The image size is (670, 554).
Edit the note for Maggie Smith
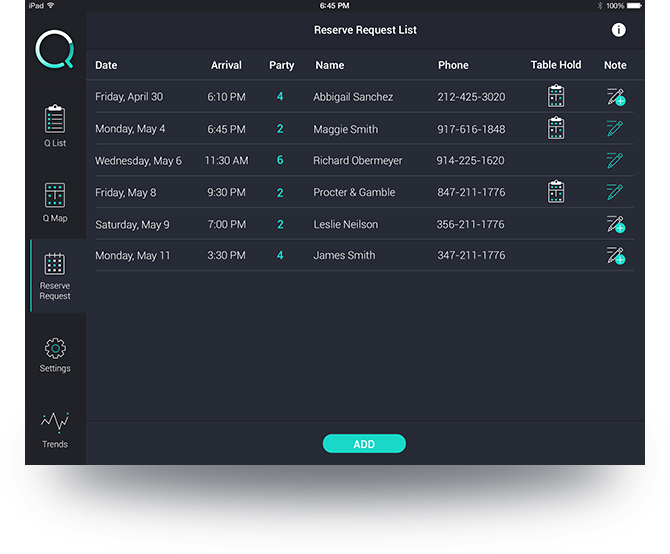[615, 129]
